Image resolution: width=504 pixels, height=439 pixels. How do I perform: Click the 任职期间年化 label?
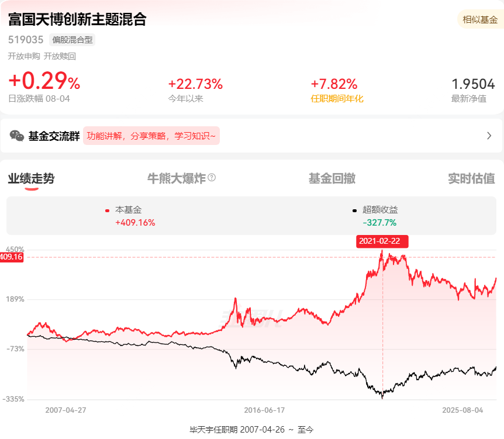point(337,99)
